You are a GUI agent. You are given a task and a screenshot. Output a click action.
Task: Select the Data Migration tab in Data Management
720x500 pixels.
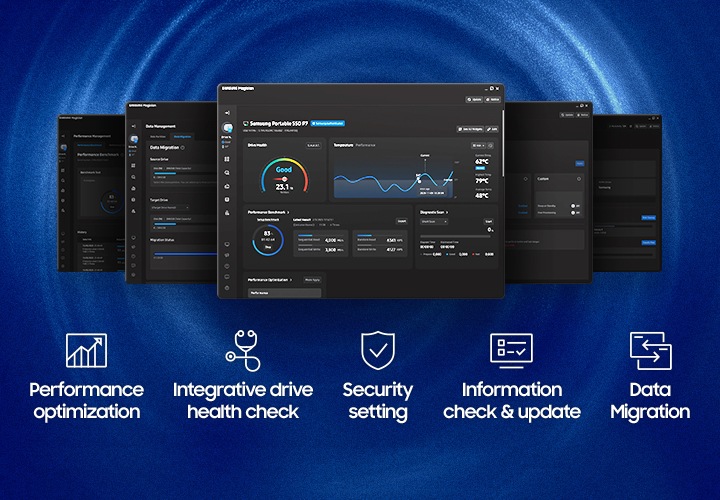[182, 137]
